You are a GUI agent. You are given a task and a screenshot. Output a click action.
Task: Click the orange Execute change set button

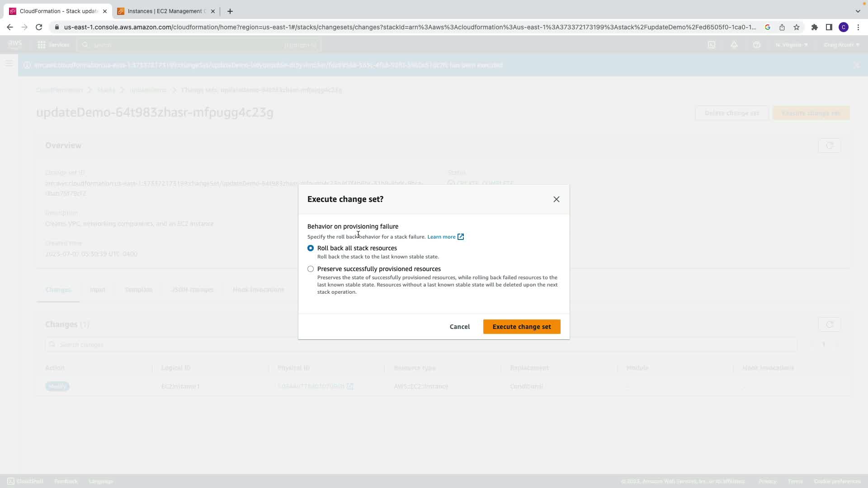[521, 327]
